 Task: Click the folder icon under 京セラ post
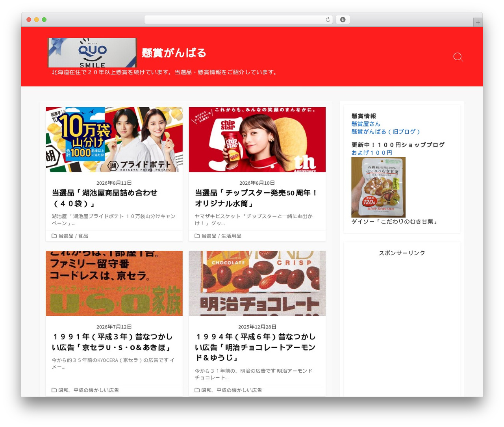pyautogui.click(x=54, y=390)
